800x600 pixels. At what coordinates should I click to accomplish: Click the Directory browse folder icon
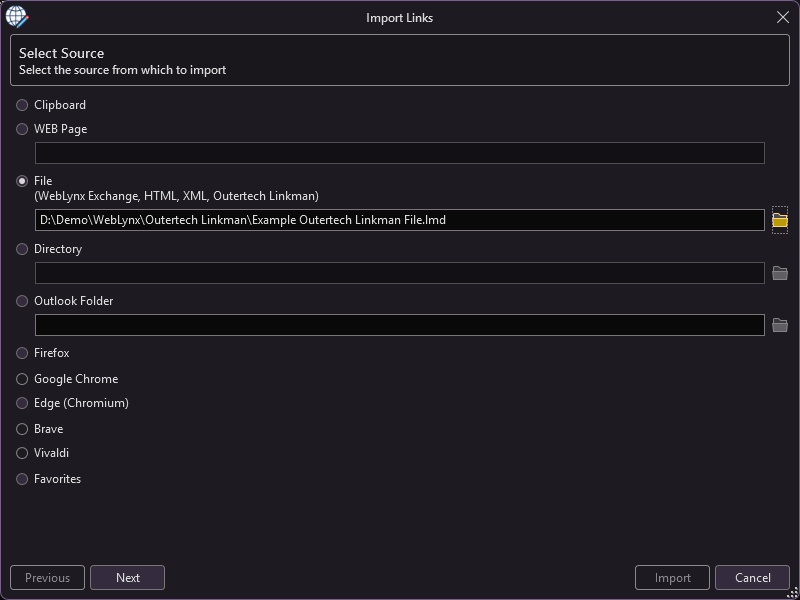click(780, 273)
